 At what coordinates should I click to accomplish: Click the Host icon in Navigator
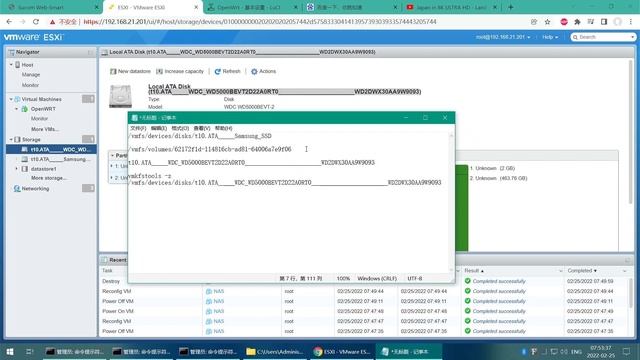(x=18, y=64)
